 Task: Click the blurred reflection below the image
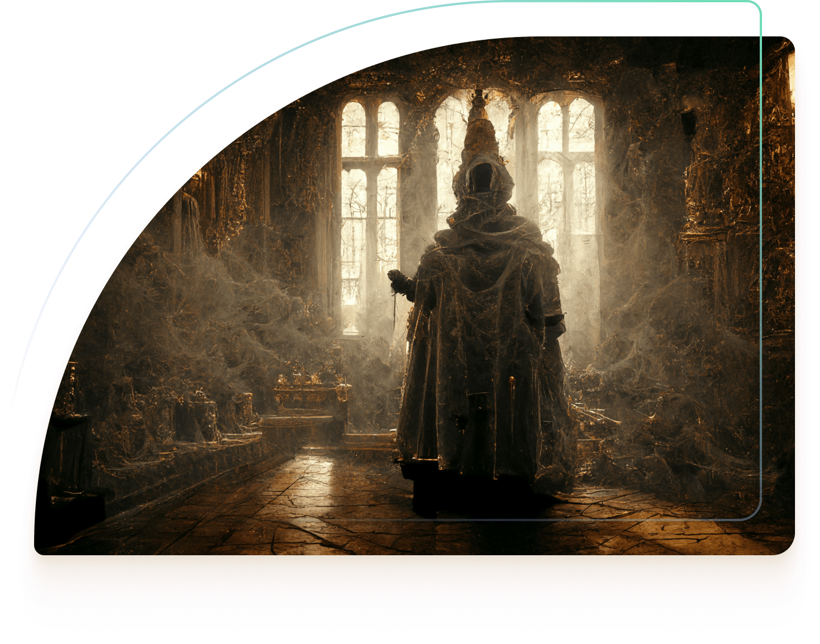pyautogui.click(x=409, y=592)
